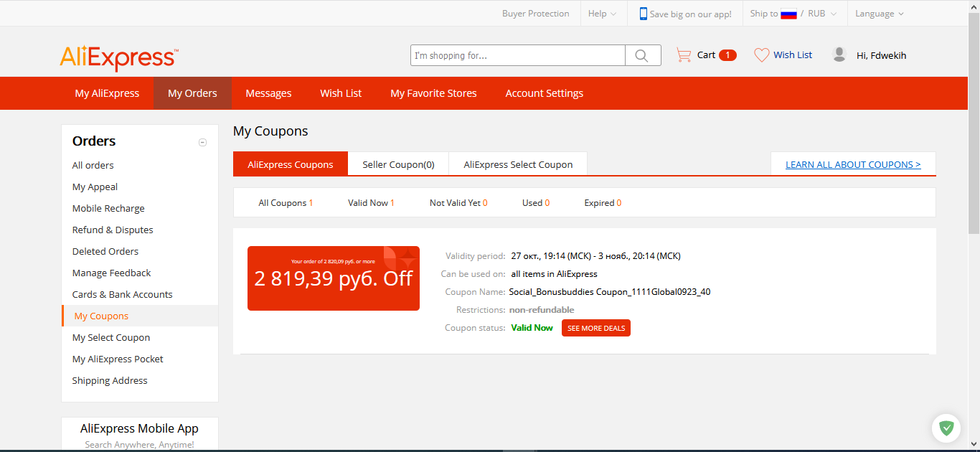Click Cart label in header
Image resolution: width=980 pixels, height=452 pixels.
[706, 55]
